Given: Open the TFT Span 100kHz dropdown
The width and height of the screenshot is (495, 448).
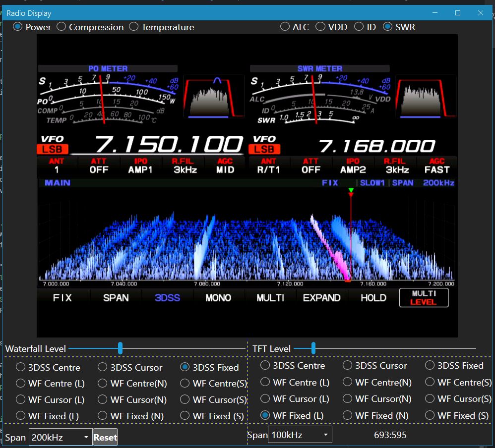Looking at the screenshot, I should click(300, 435).
